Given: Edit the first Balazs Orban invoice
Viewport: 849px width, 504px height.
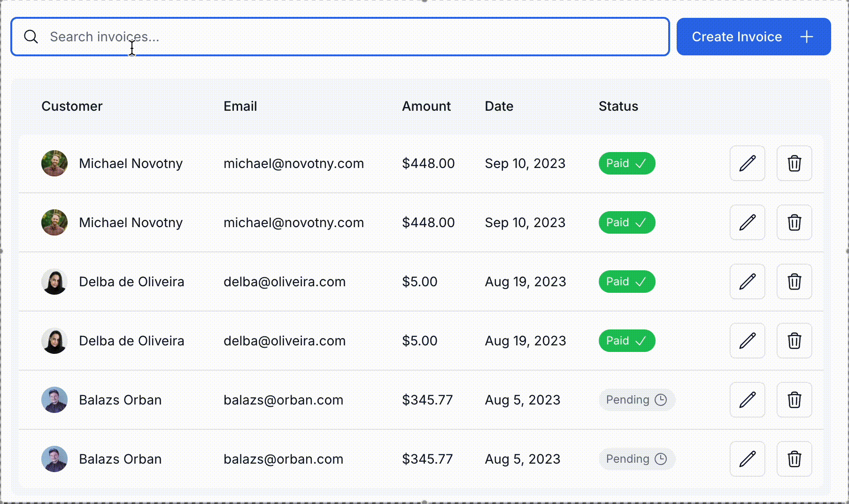Looking at the screenshot, I should click(x=747, y=400).
